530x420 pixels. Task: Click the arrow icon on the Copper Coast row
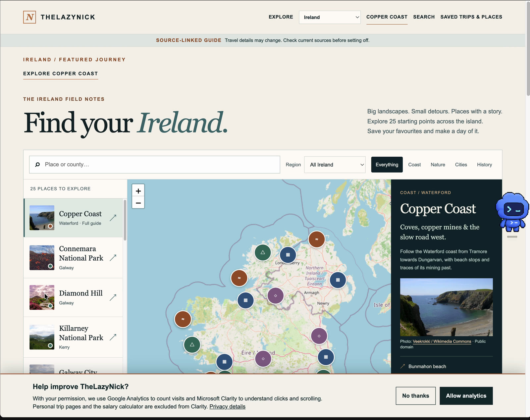(113, 218)
